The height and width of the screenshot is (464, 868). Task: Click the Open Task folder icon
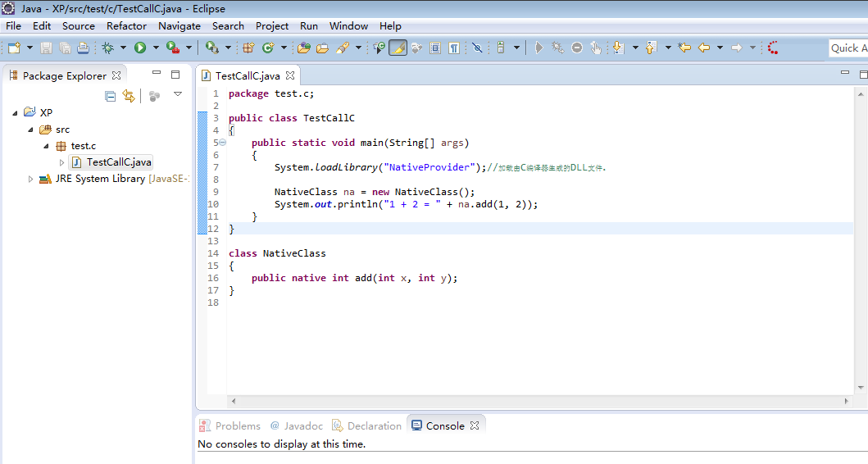pyautogui.click(x=323, y=48)
